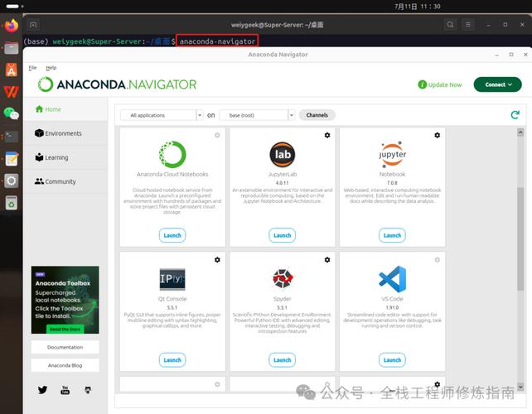
Task: Open gear settings on Jupyter Notebook tile
Action: coord(437,135)
